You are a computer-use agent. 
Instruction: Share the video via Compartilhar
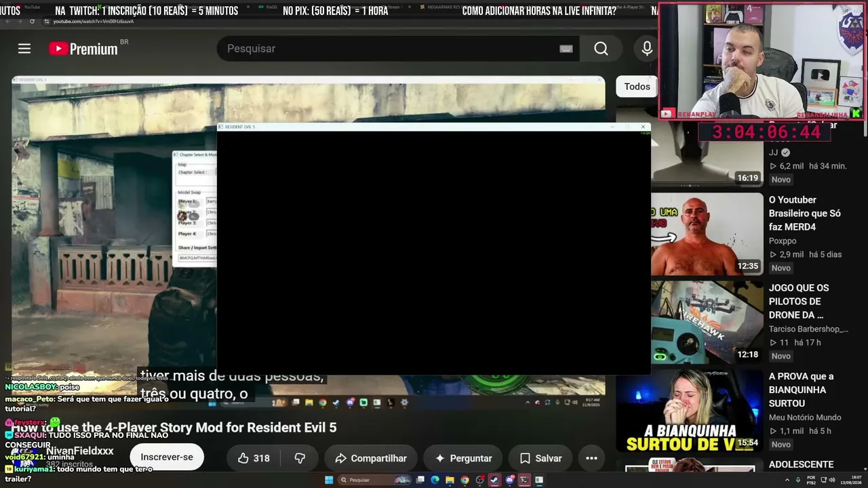click(371, 458)
